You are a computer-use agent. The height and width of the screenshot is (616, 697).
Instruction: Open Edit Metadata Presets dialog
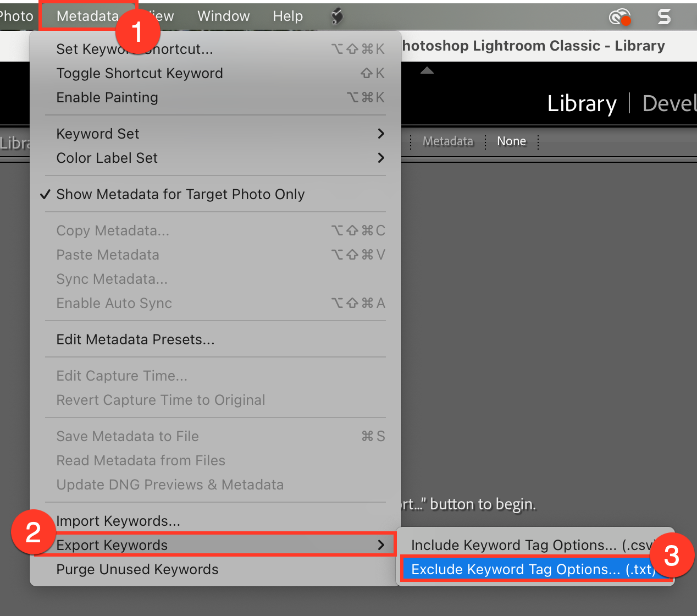tap(135, 339)
